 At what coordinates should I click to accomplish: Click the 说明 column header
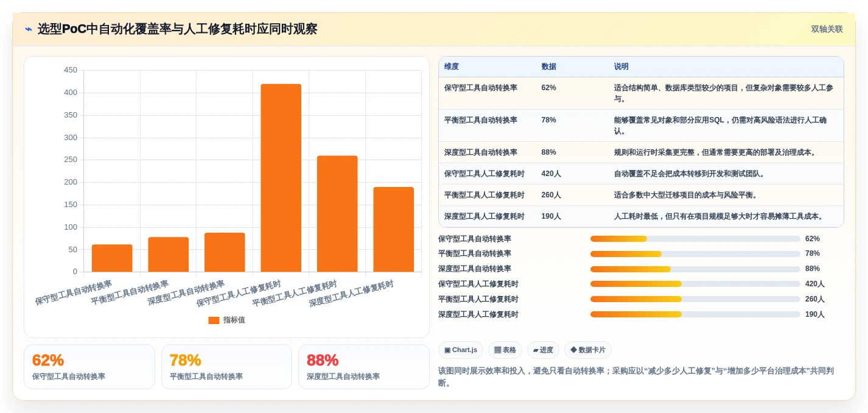tap(621, 66)
